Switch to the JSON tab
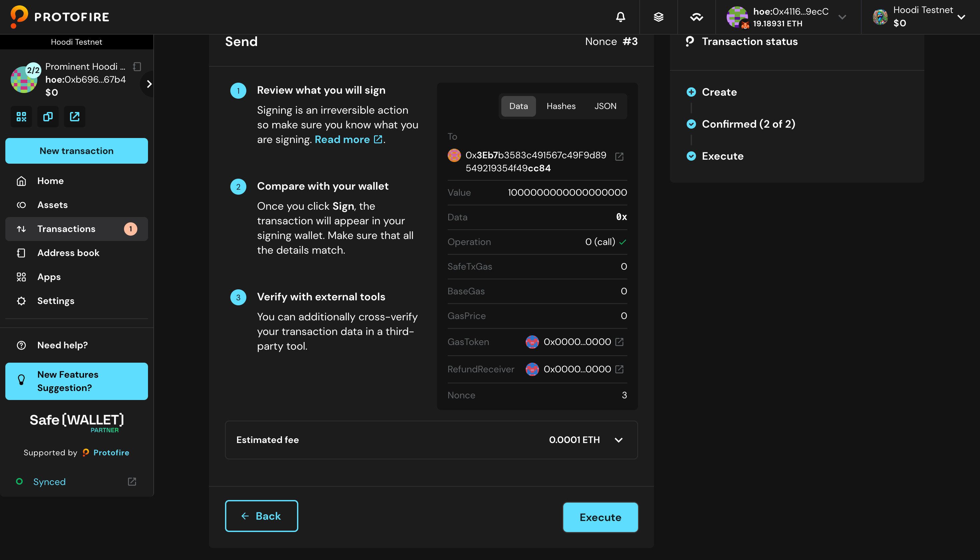Image resolution: width=980 pixels, height=560 pixels. point(605,106)
